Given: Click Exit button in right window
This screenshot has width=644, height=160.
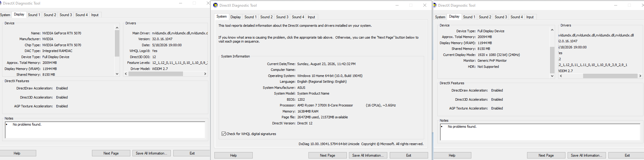Looking at the screenshot, I should [627, 155].
